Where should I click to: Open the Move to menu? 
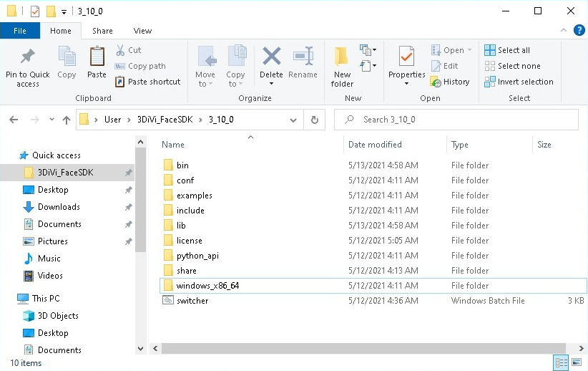tap(205, 67)
